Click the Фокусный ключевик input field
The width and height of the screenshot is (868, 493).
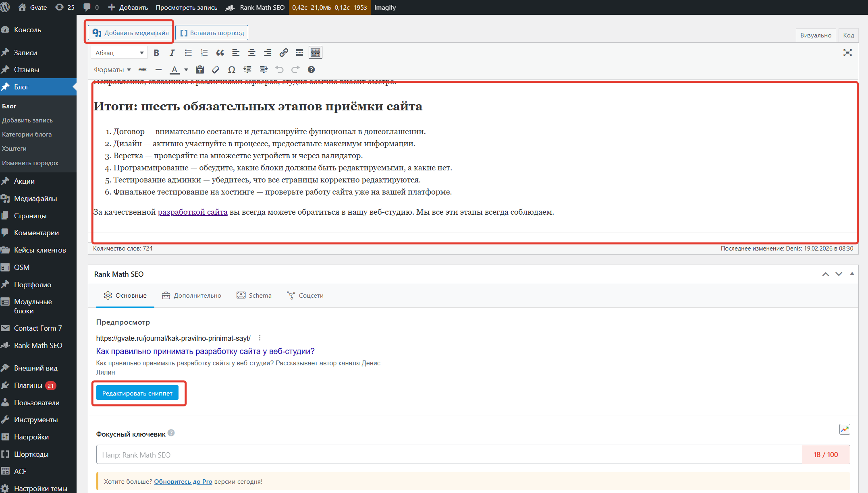point(449,455)
